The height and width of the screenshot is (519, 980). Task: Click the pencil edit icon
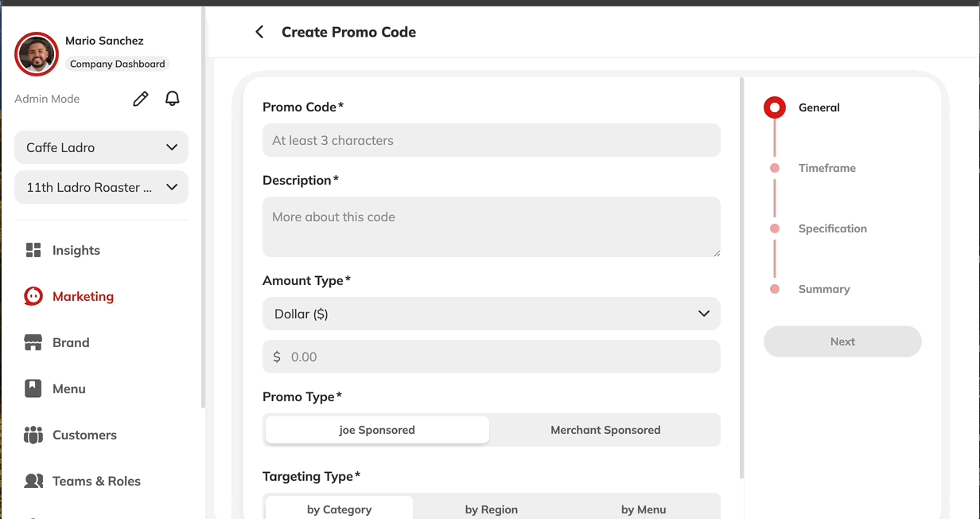tap(141, 99)
